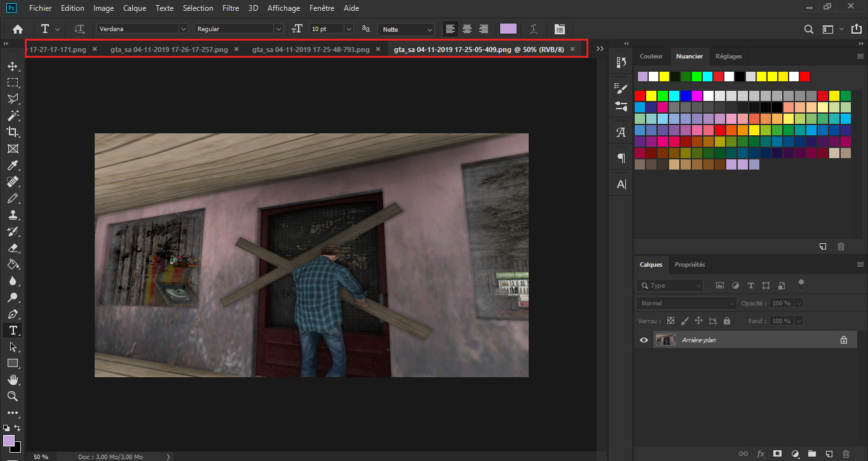Select the Horizontal Type tool
The image size is (868, 461).
12,330
